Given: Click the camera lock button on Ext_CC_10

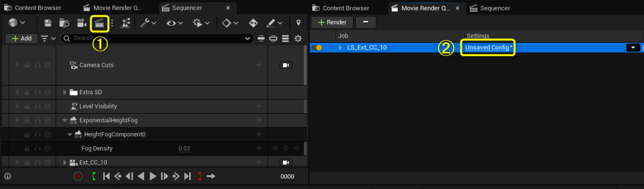Looking at the screenshot, I should [x=286, y=163].
